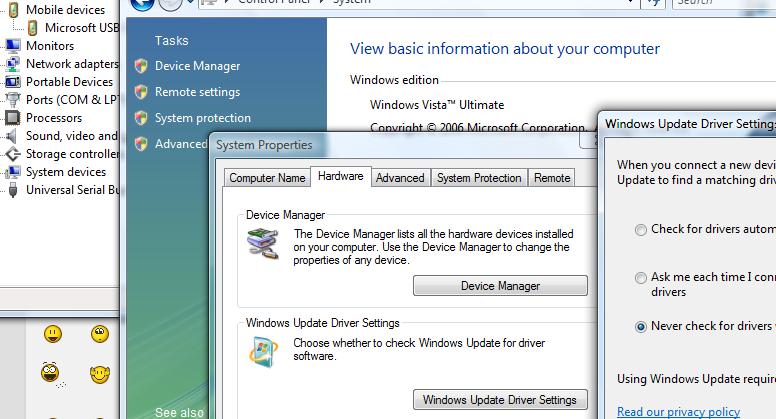The width and height of the screenshot is (776, 419).
Task: Click the Processors category icon
Action: [13, 118]
